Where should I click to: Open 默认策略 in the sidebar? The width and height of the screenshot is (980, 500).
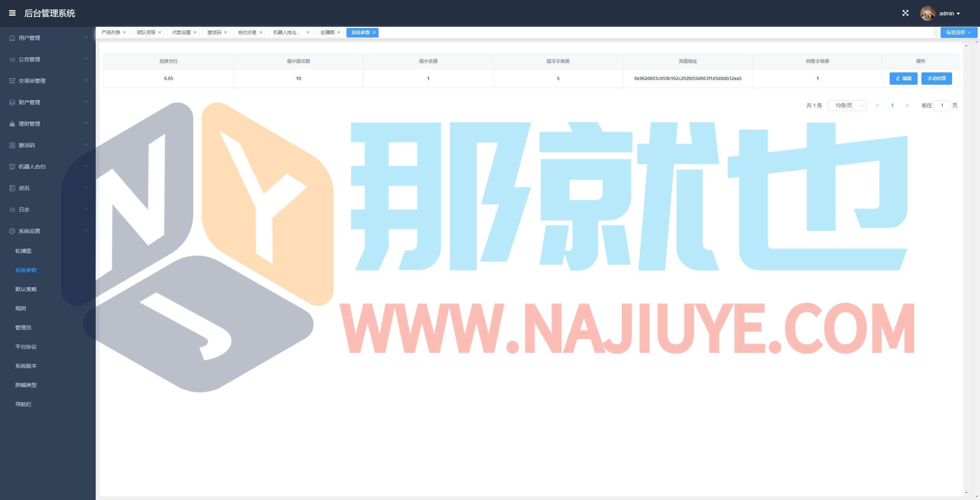click(x=26, y=289)
